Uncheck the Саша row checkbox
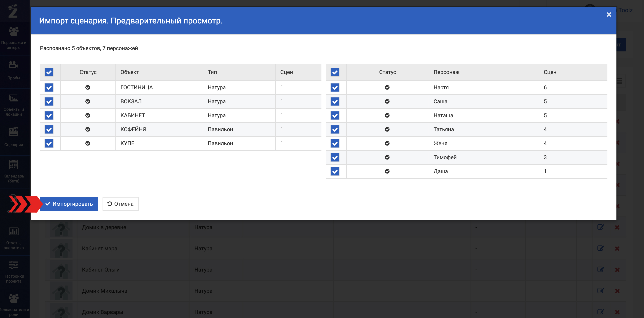Image resolution: width=644 pixels, height=318 pixels. coord(335,101)
